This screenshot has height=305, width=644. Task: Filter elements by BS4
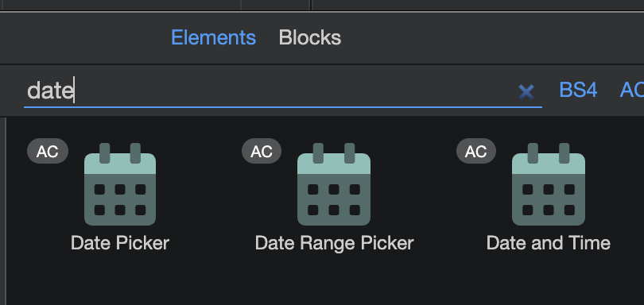pyautogui.click(x=578, y=90)
